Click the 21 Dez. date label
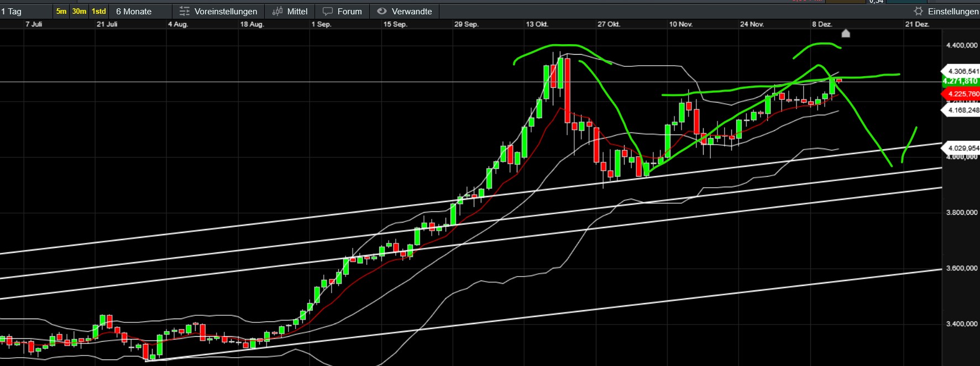This screenshot has height=366, width=980. [x=917, y=24]
